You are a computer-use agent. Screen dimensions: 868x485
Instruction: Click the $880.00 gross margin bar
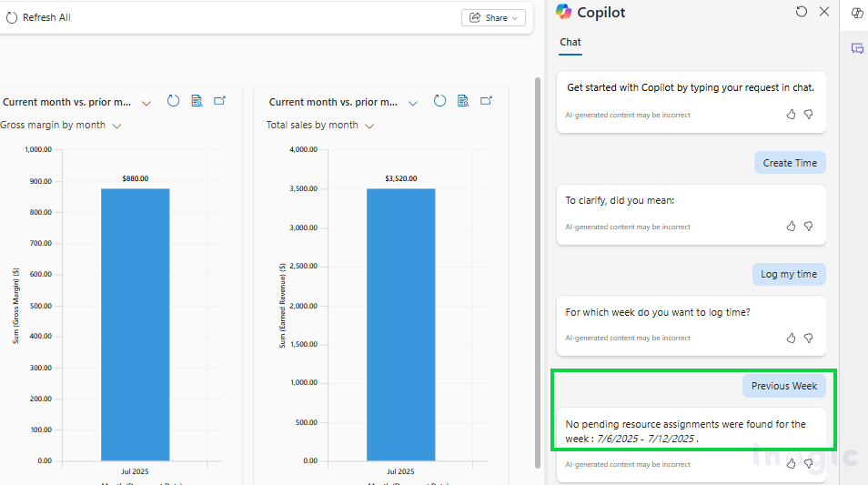[x=135, y=325]
